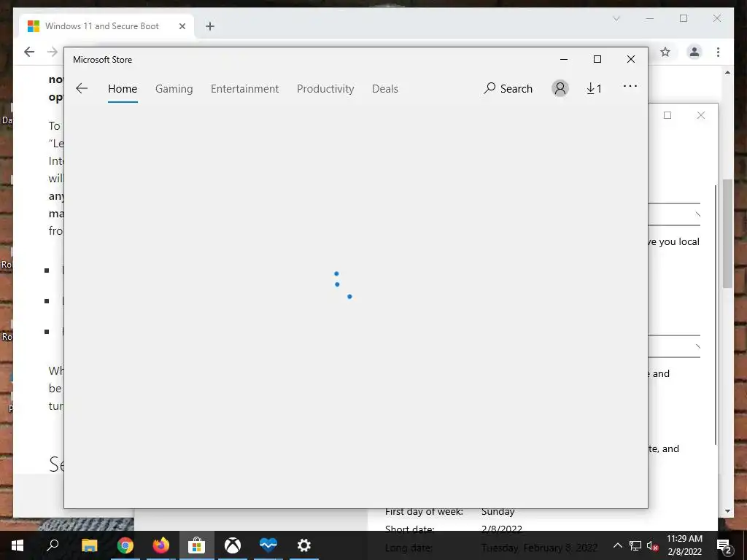747x560 pixels.
Task: Go back in the Chrome browser
Action: [x=29, y=52]
